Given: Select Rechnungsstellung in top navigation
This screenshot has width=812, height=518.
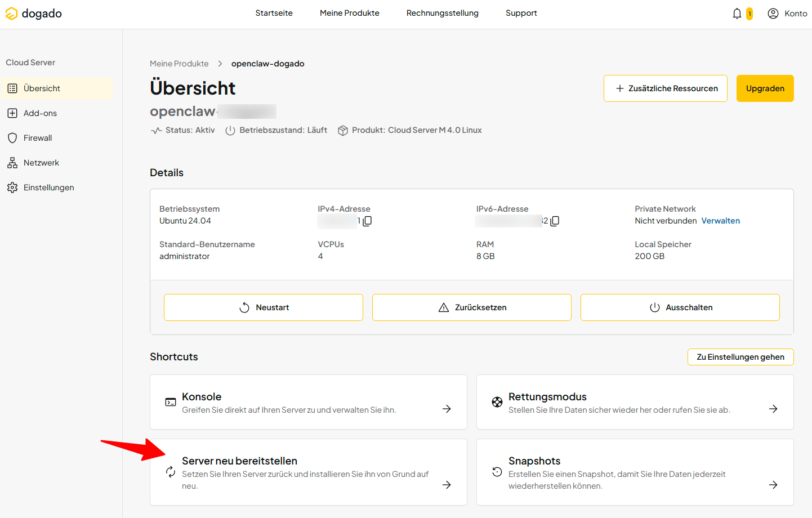Looking at the screenshot, I should point(443,13).
